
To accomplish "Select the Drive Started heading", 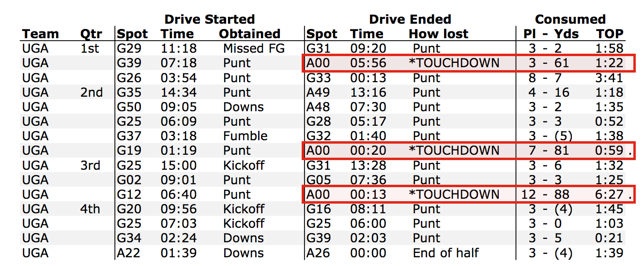I will point(210,19).
